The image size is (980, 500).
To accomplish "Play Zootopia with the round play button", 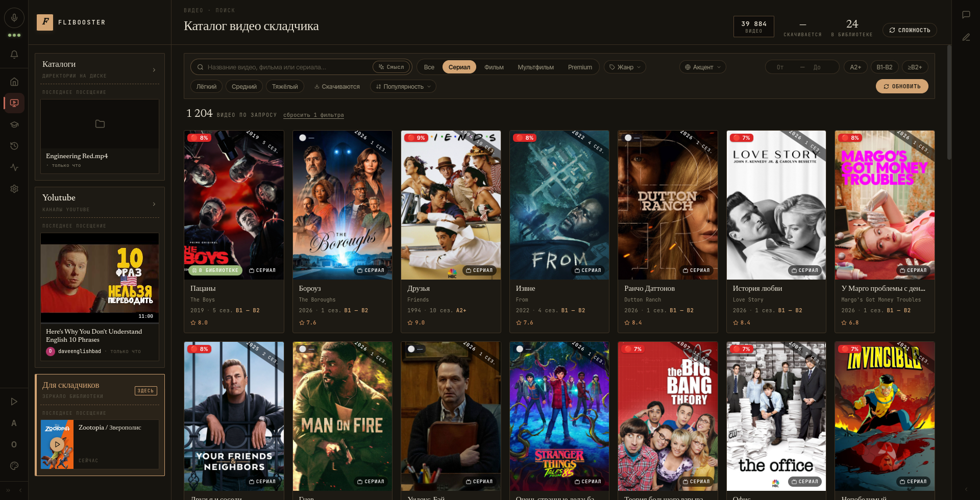I will click(57, 444).
